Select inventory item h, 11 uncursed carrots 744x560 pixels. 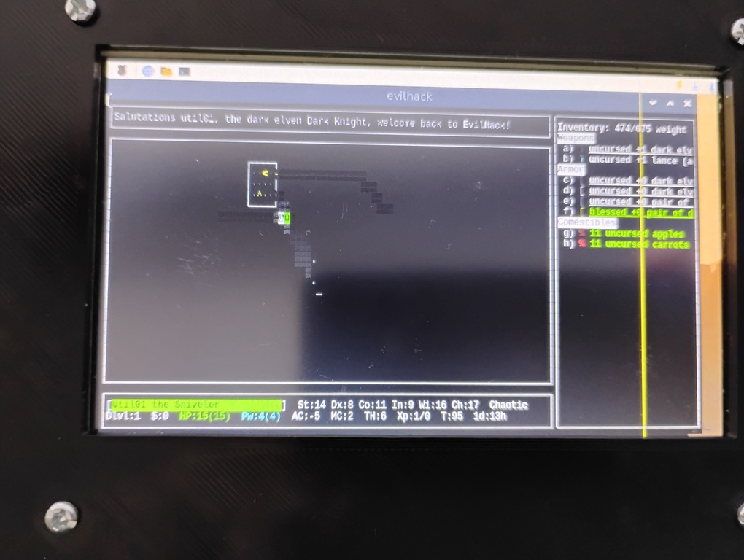(x=626, y=244)
